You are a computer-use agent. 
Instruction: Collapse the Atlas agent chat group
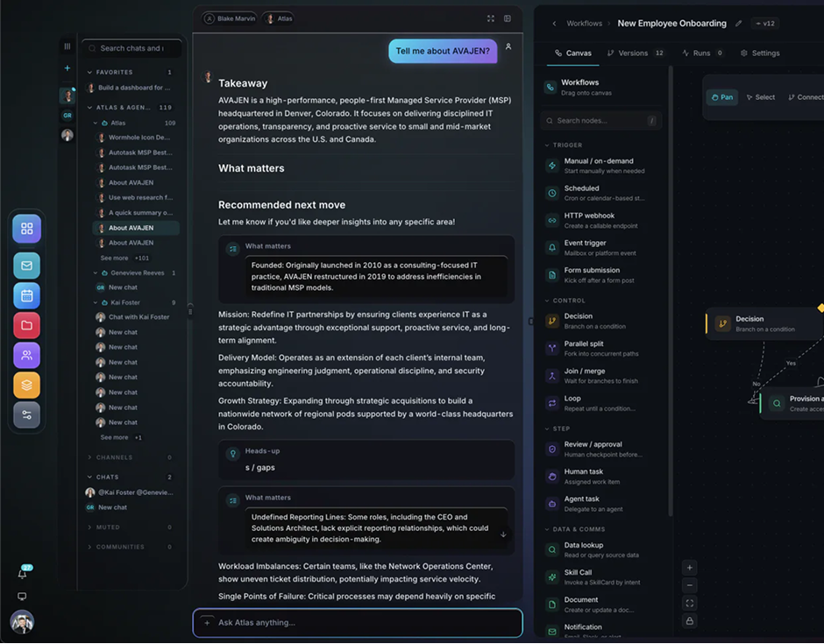tap(96, 123)
